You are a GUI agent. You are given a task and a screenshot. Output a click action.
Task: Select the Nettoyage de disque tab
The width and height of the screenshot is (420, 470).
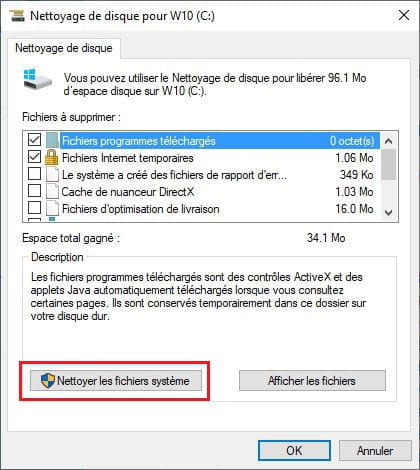pos(64,48)
